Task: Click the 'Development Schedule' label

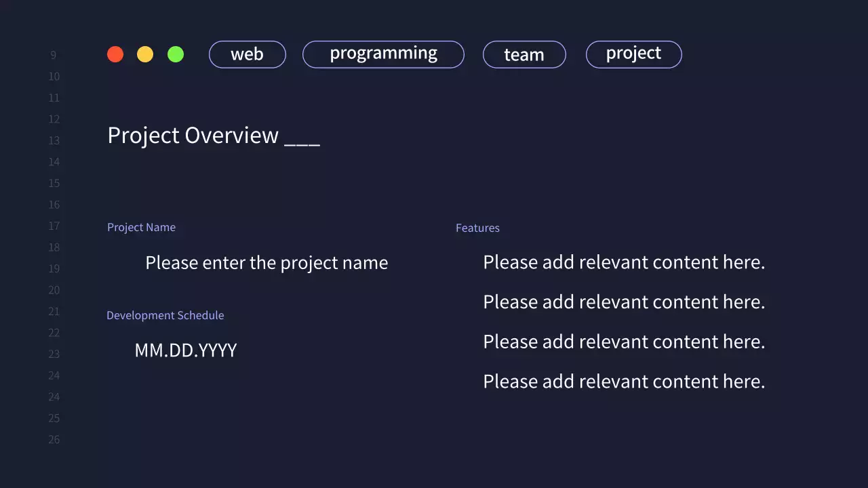Action: click(x=165, y=315)
